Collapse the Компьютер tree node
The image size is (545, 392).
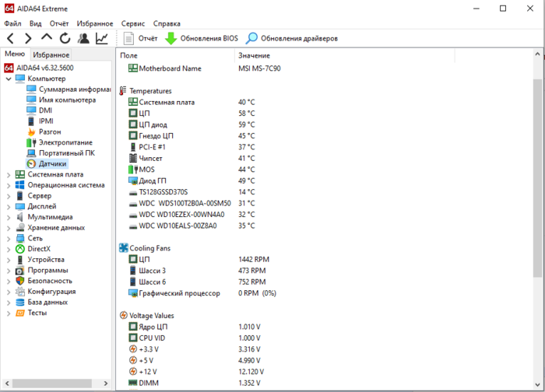[x=9, y=79]
